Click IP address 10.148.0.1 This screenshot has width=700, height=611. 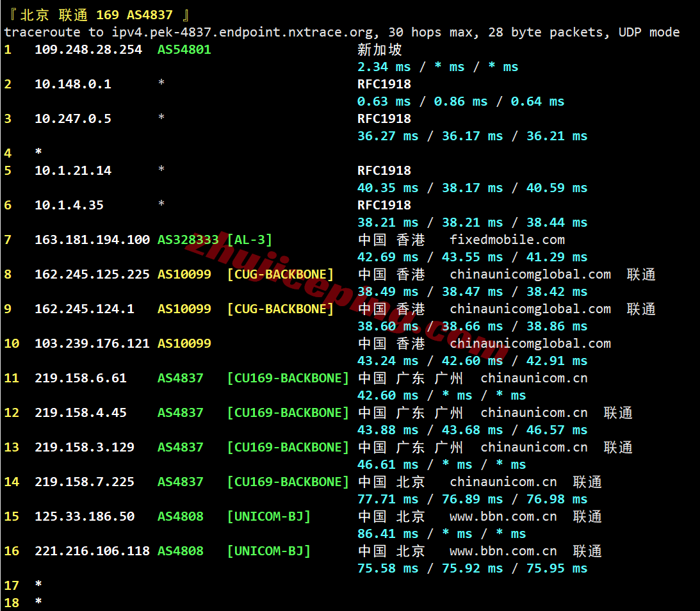pos(73,84)
